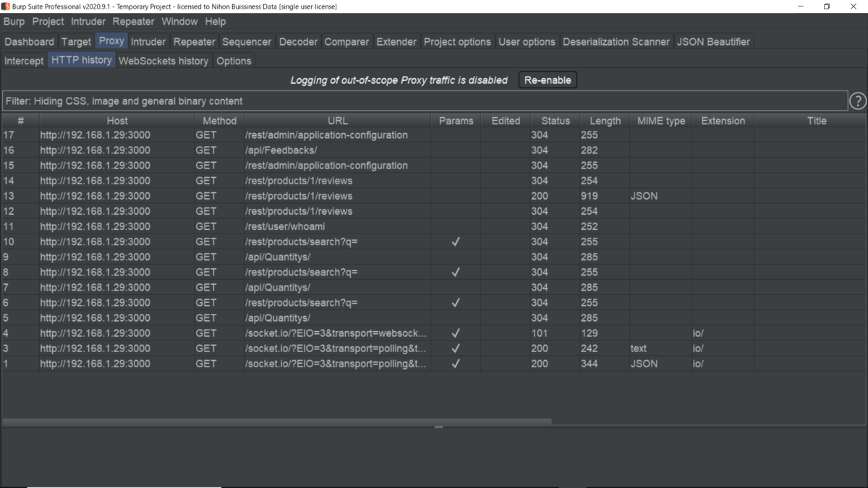The image size is (868, 488).
Task: Sort by the MIME type column header
Action: 661,121
